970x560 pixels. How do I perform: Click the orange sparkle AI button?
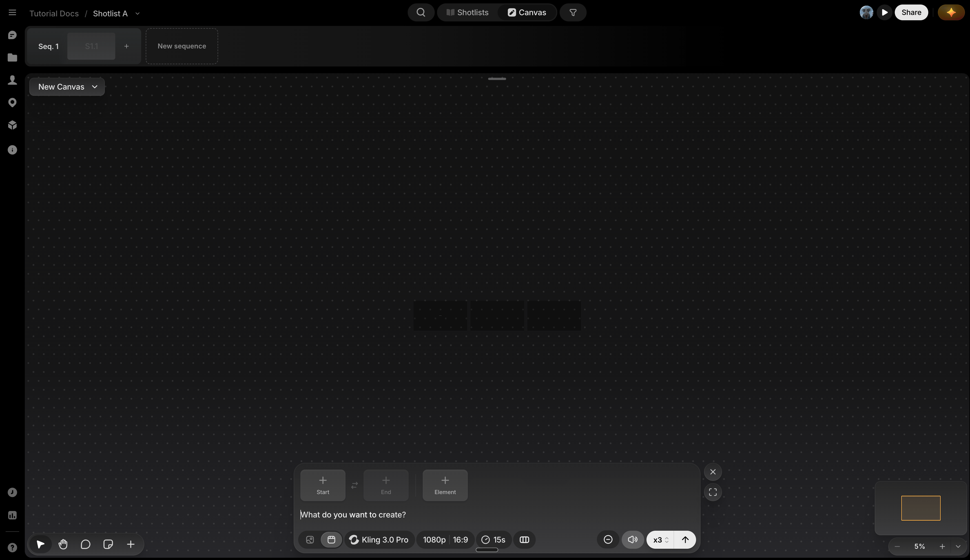pyautogui.click(x=951, y=12)
